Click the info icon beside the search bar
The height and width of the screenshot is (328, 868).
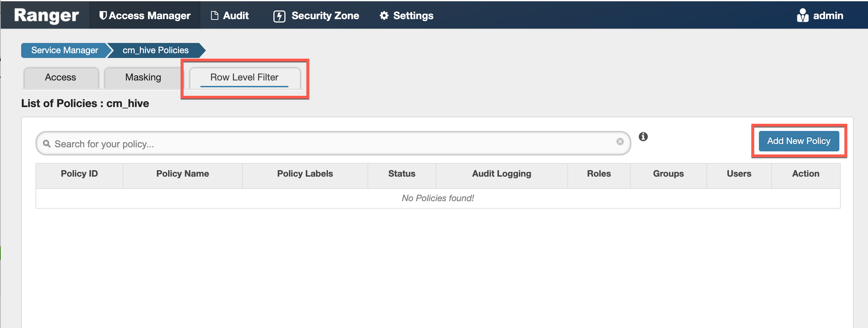643,137
